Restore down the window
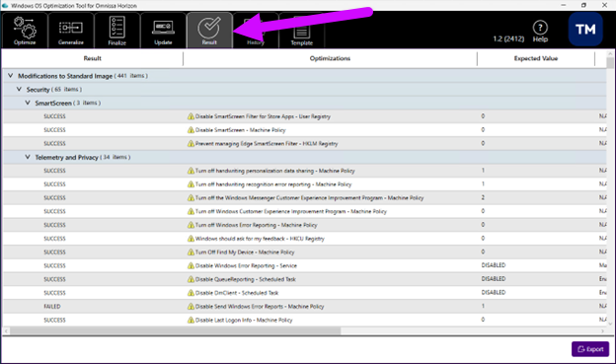 point(583,5)
